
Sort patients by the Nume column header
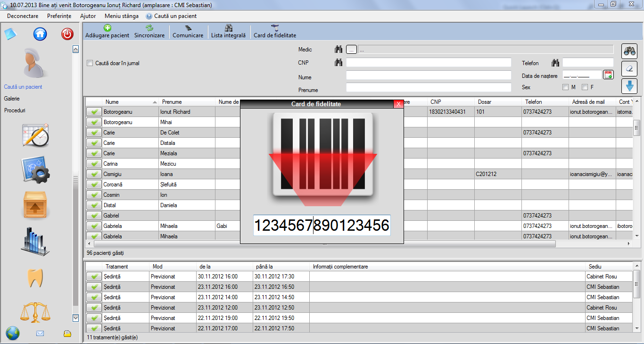pos(131,102)
